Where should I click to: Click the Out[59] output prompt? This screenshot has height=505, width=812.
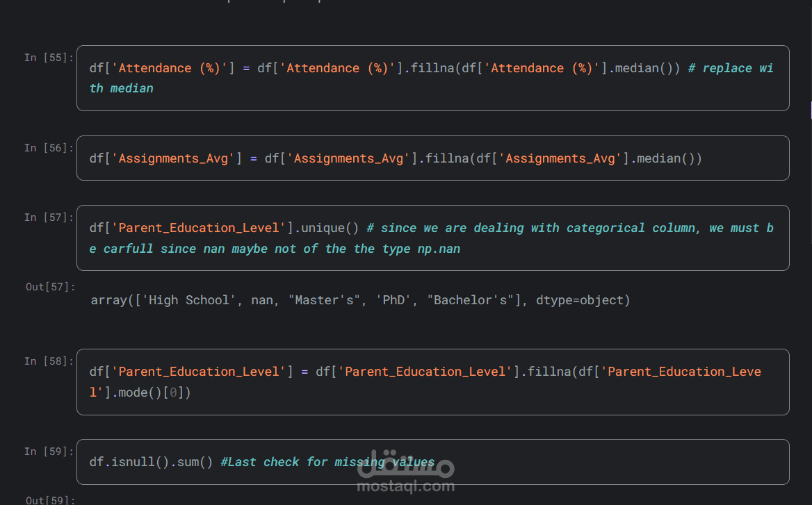[x=50, y=500]
